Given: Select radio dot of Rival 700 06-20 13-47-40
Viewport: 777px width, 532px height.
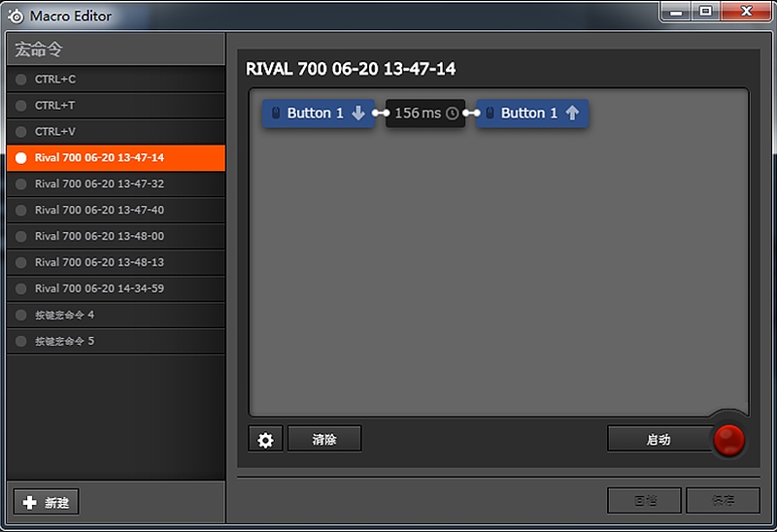Looking at the screenshot, I should pyautogui.click(x=20, y=211).
